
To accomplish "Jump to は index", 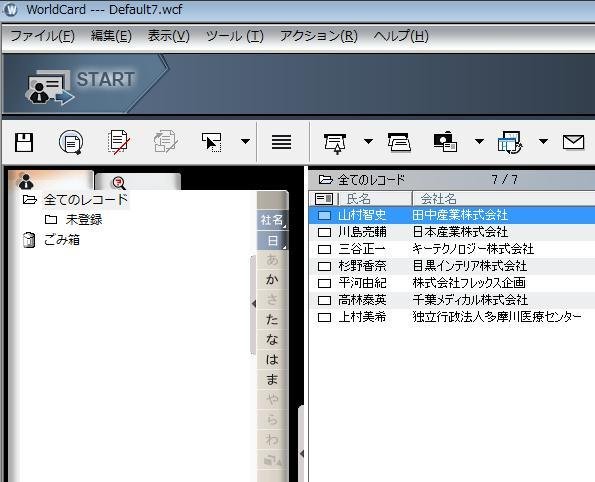I will coord(272,360).
